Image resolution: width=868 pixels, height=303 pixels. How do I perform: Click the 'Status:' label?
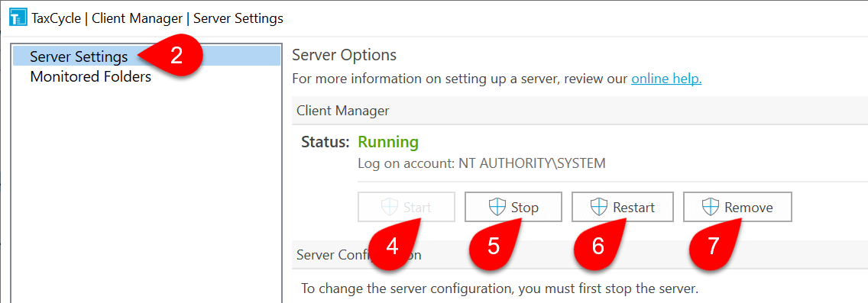click(325, 142)
